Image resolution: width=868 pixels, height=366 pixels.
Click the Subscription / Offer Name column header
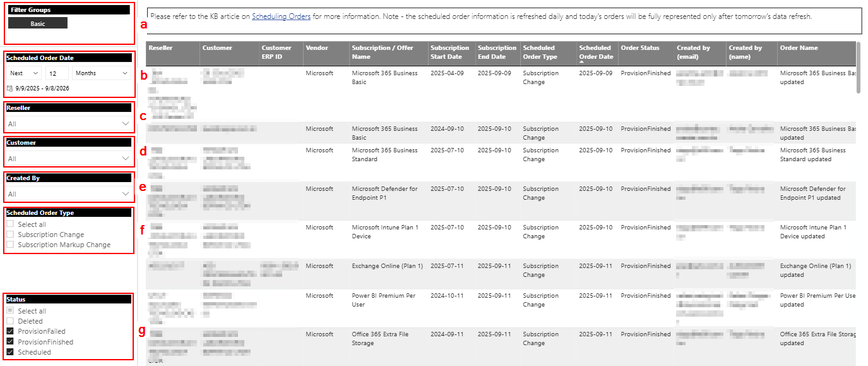point(389,54)
